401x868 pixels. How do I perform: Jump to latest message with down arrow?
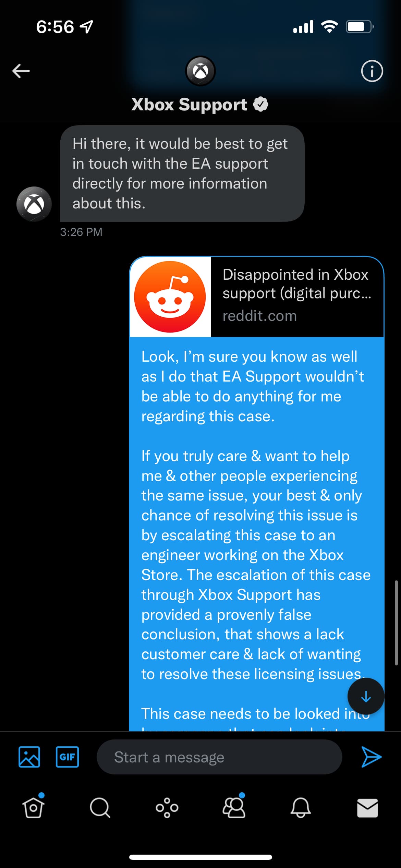[x=366, y=696]
